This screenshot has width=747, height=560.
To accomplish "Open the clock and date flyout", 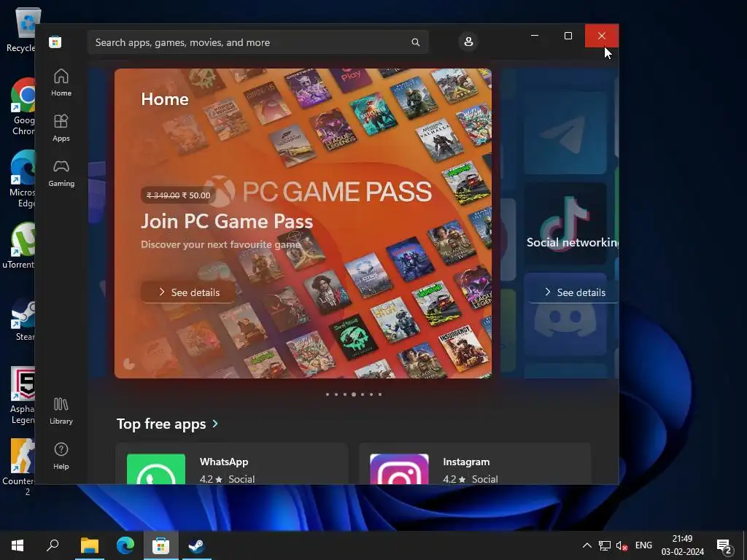I will (682, 545).
